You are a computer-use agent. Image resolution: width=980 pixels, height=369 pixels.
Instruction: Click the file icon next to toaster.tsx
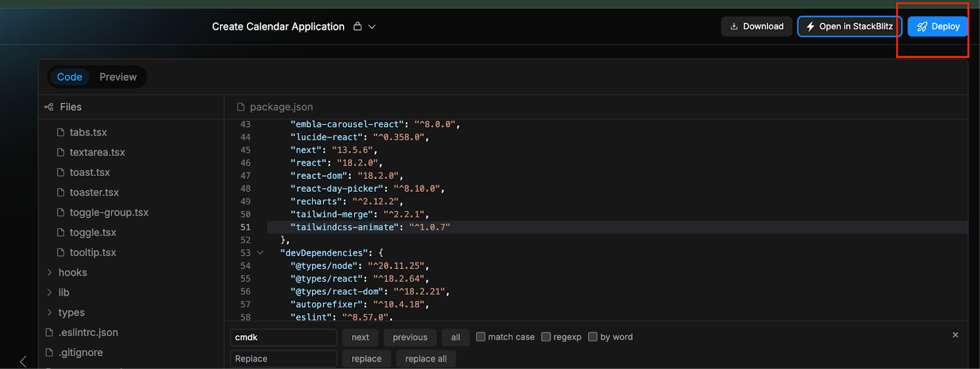[x=61, y=192]
